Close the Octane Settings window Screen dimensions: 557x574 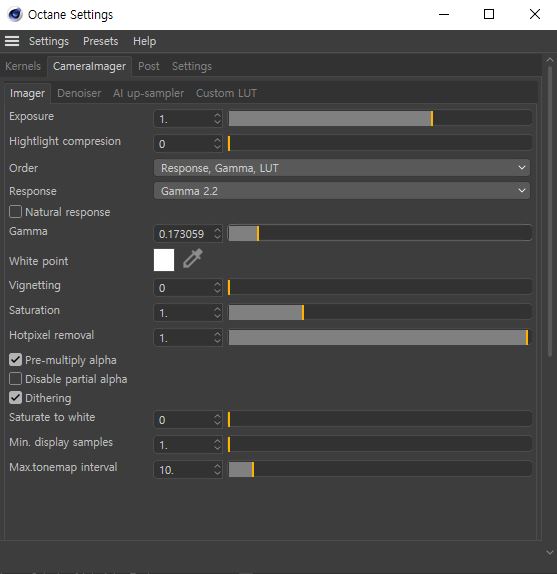tap(535, 15)
